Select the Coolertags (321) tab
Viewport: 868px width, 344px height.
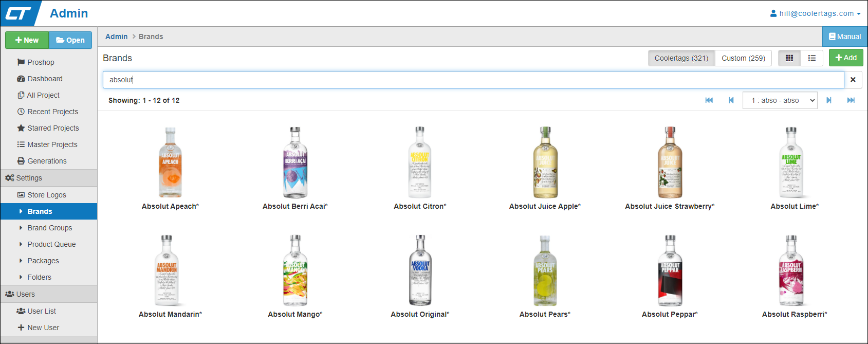coord(681,58)
